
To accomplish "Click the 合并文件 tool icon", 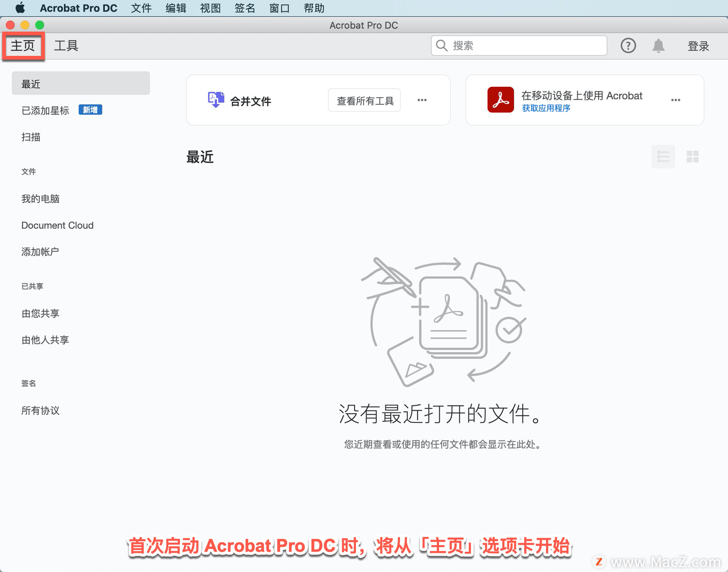I will tap(216, 100).
